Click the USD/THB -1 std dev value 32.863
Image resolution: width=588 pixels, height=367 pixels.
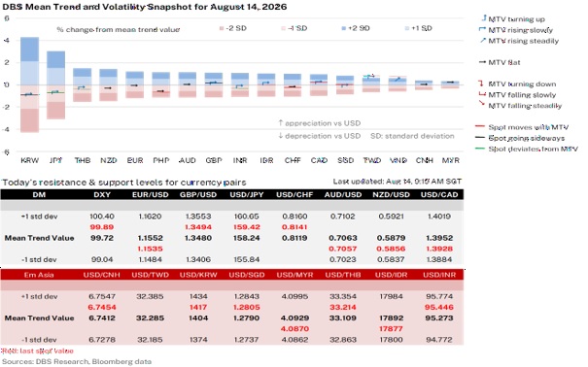click(343, 340)
